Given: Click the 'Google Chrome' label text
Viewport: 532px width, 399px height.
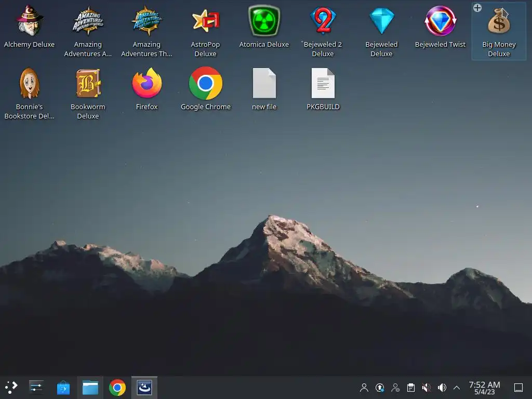Looking at the screenshot, I should [x=206, y=107].
